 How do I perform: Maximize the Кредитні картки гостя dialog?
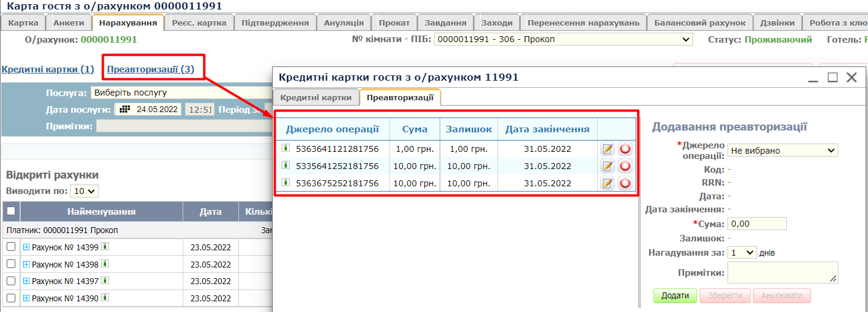832,77
